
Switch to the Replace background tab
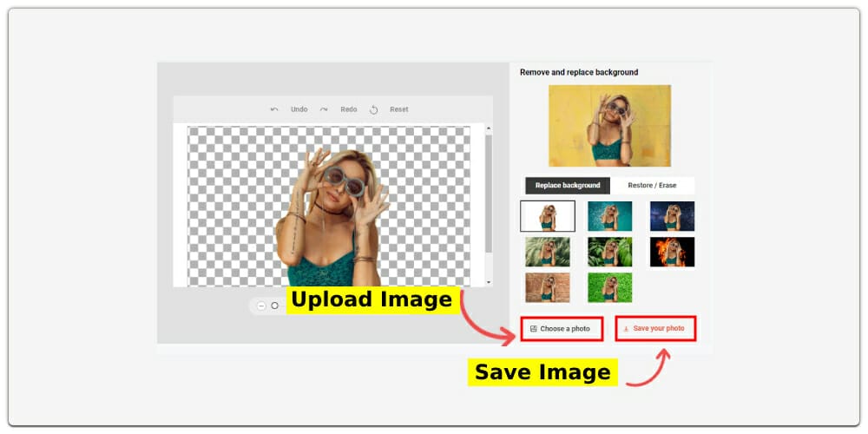tap(568, 186)
